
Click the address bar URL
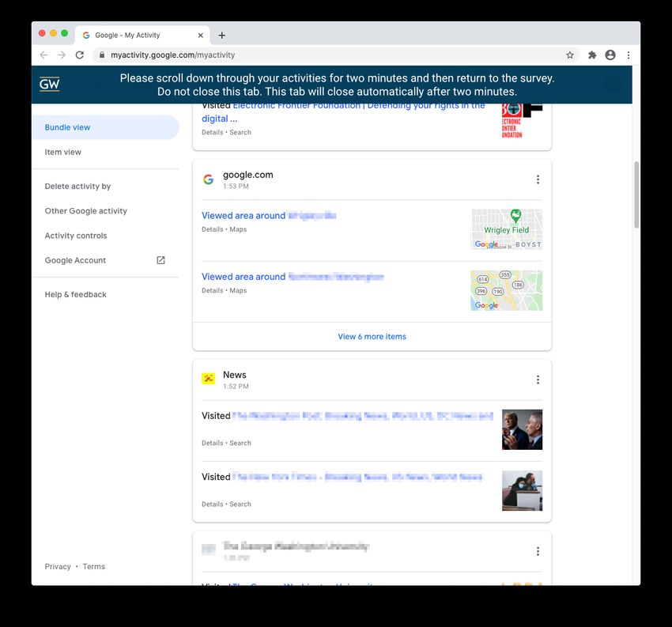172,55
